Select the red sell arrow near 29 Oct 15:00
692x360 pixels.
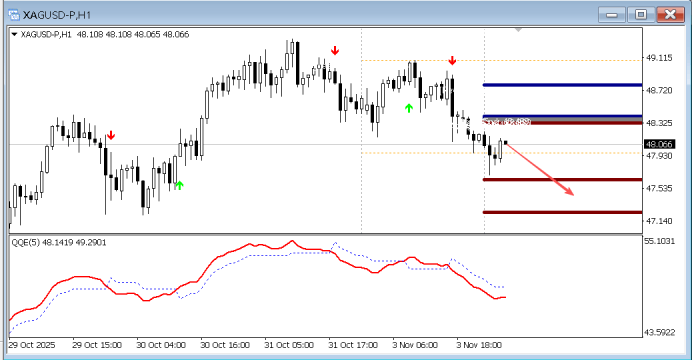[111, 135]
